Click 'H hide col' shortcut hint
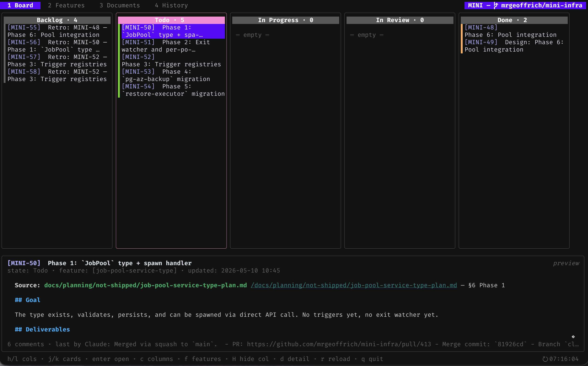This screenshot has width=588, height=366. pos(250,359)
